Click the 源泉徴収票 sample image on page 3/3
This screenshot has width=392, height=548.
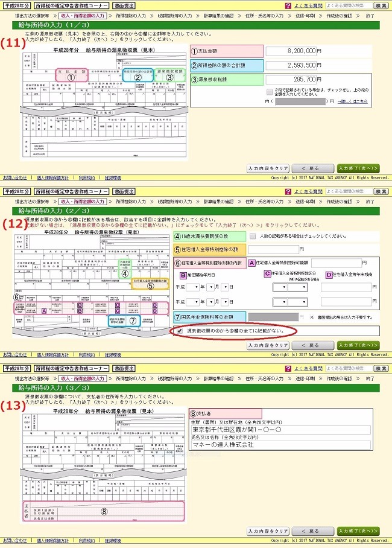104,465
